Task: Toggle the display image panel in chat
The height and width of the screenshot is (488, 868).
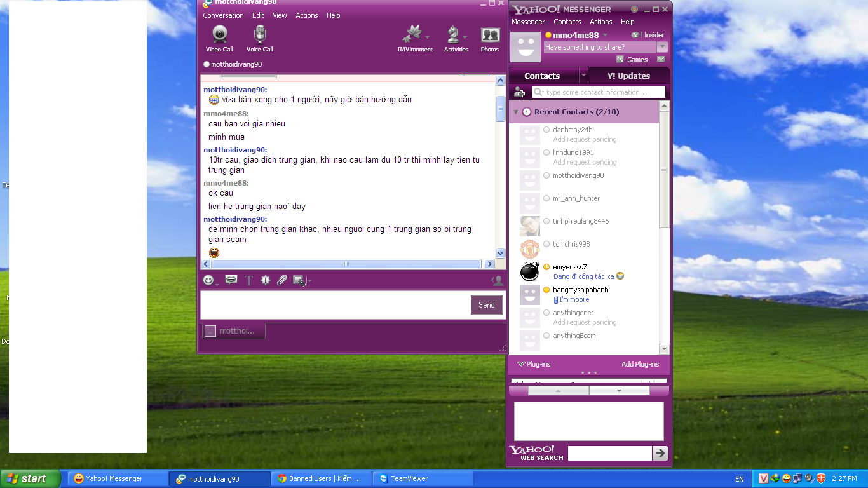Action: [x=497, y=280]
